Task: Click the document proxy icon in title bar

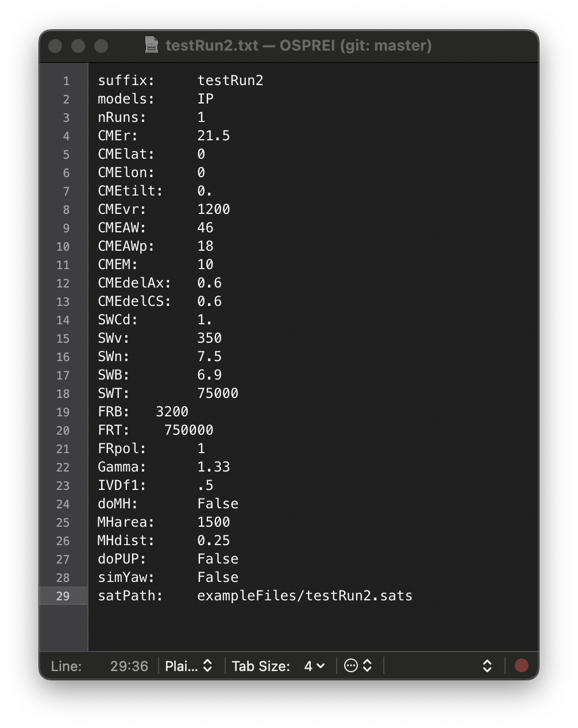Action: coord(152,45)
